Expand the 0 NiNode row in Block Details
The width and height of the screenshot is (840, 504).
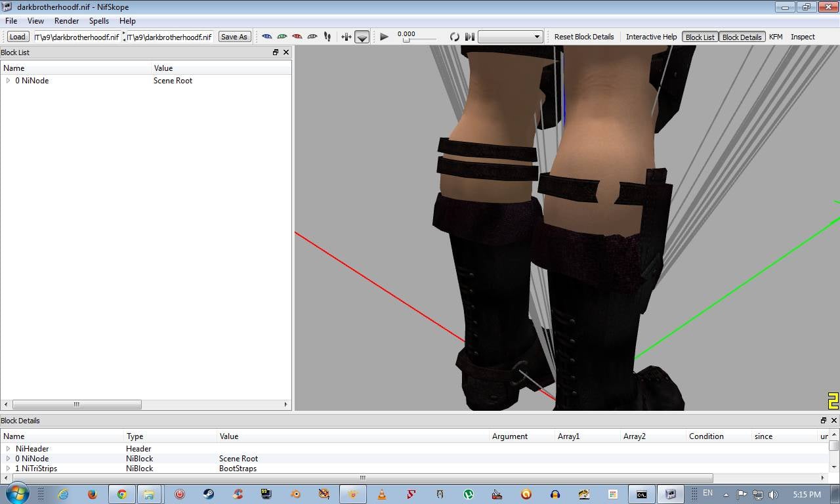[8, 459]
